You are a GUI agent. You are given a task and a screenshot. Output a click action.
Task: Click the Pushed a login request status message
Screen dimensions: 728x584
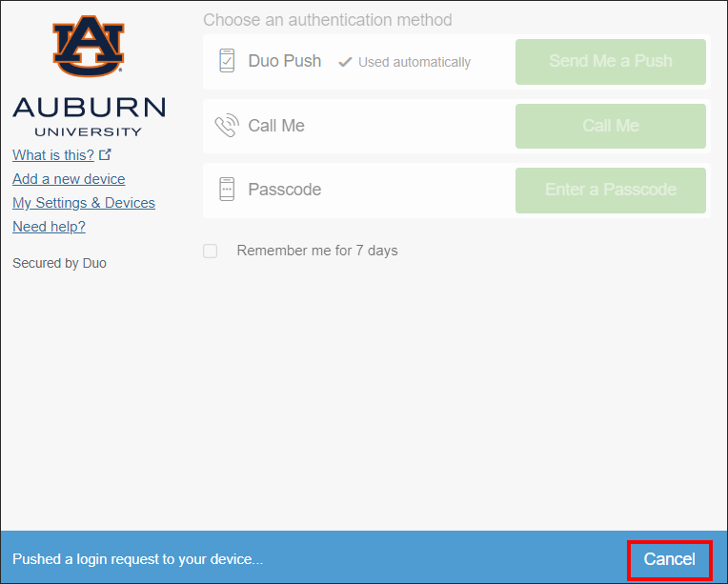pos(137,559)
